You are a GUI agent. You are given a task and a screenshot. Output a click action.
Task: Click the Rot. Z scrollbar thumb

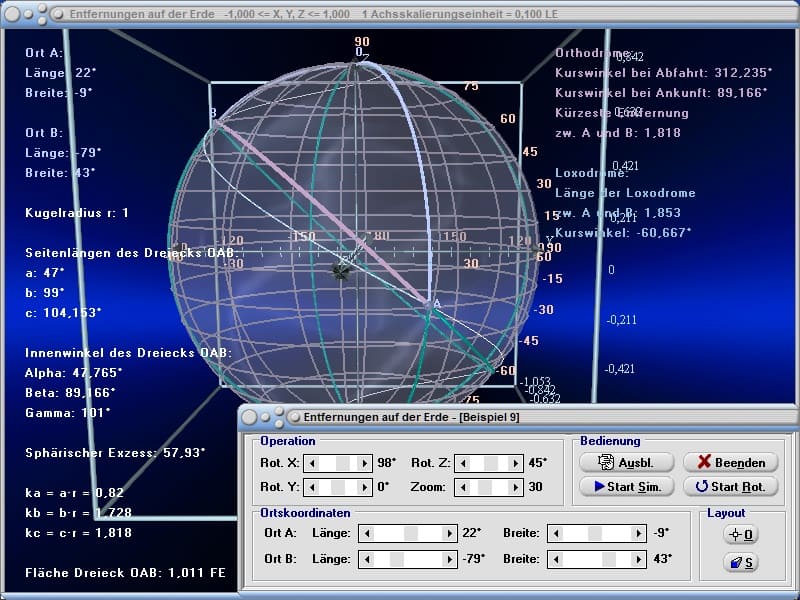pyautogui.click(x=491, y=463)
